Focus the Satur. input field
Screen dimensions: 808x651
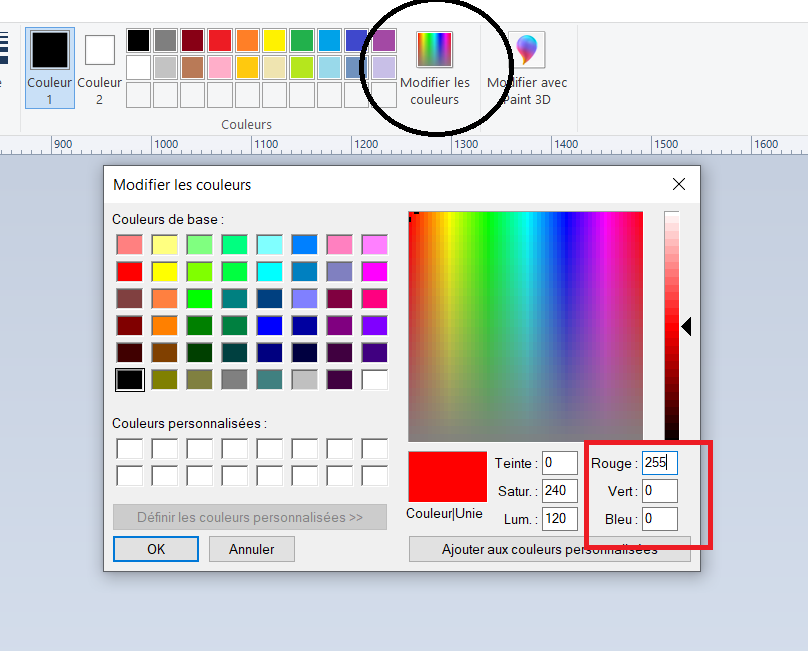pyautogui.click(x=560, y=491)
